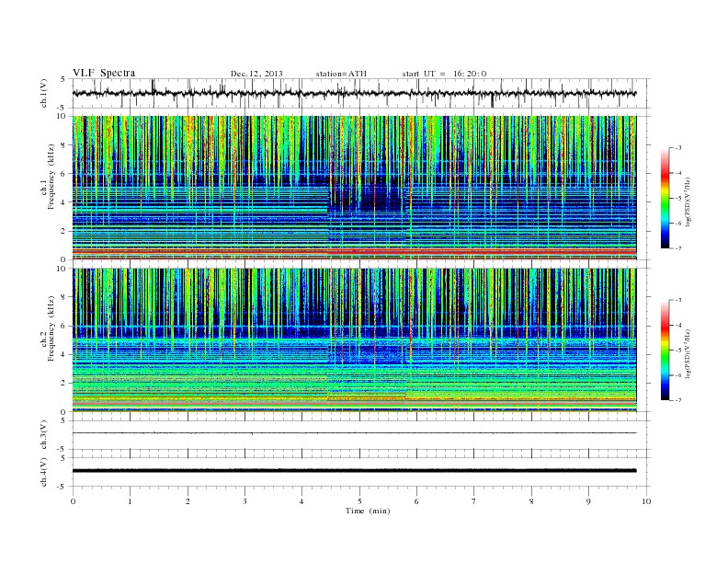Click the ch.1 colorbar "log(PSD)(V²/Hz)" label

[689, 202]
